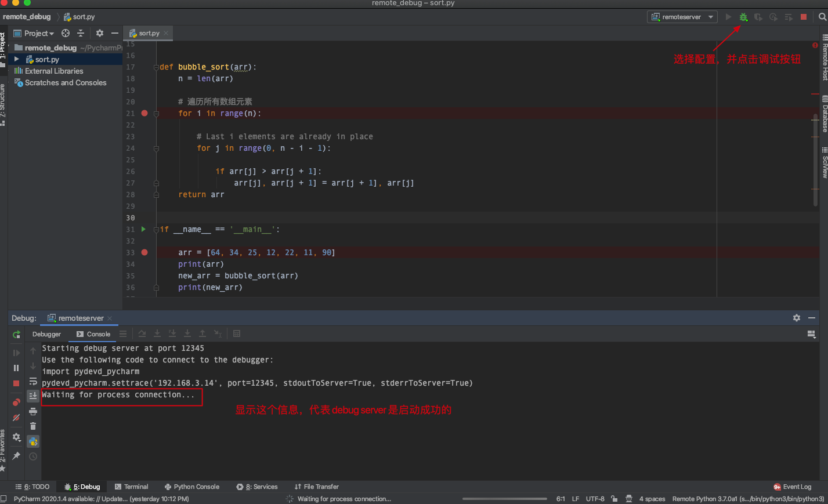Click Run to Cursor icon in debugger toolbar
Viewport: 828px width, 504px height.
[218, 333]
